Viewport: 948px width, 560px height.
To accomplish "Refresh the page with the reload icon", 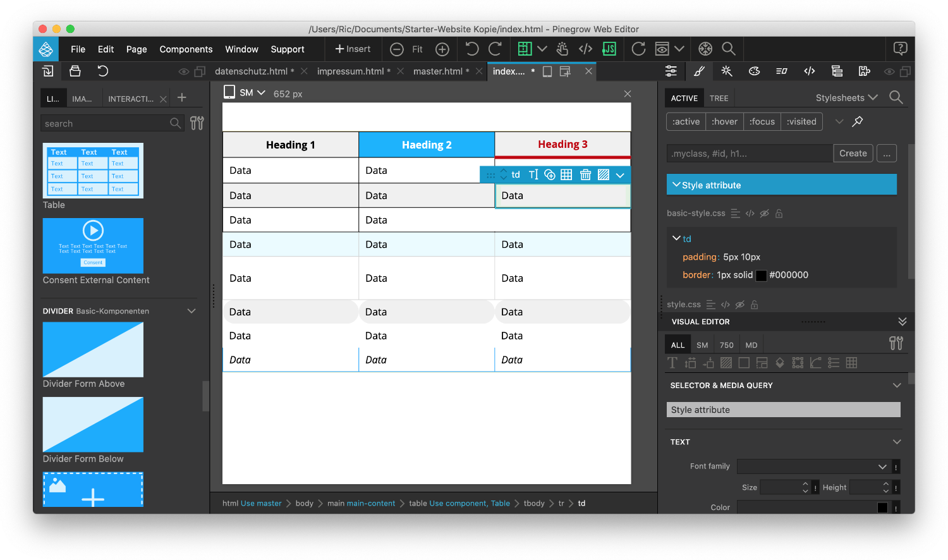I will (x=638, y=49).
